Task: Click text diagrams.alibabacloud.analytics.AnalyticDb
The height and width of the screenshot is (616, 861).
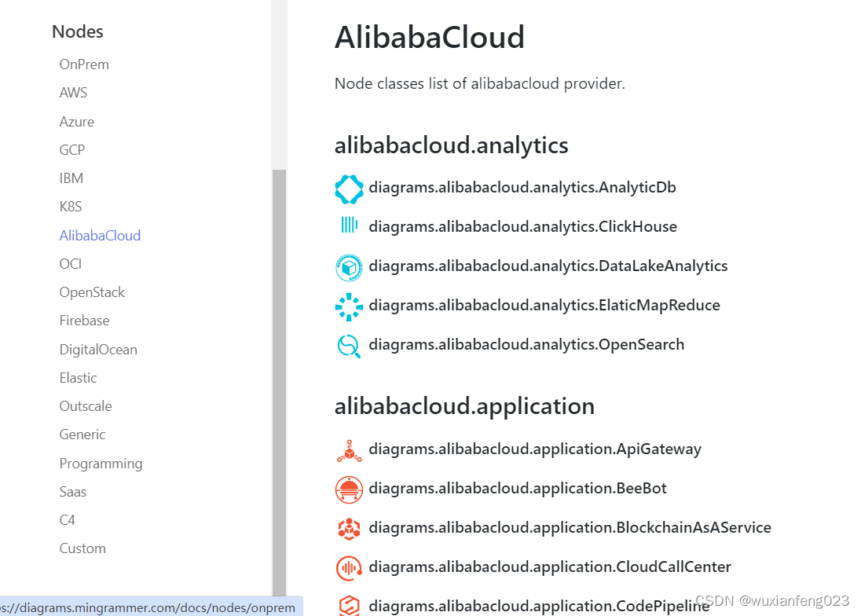Action: coord(522,187)
